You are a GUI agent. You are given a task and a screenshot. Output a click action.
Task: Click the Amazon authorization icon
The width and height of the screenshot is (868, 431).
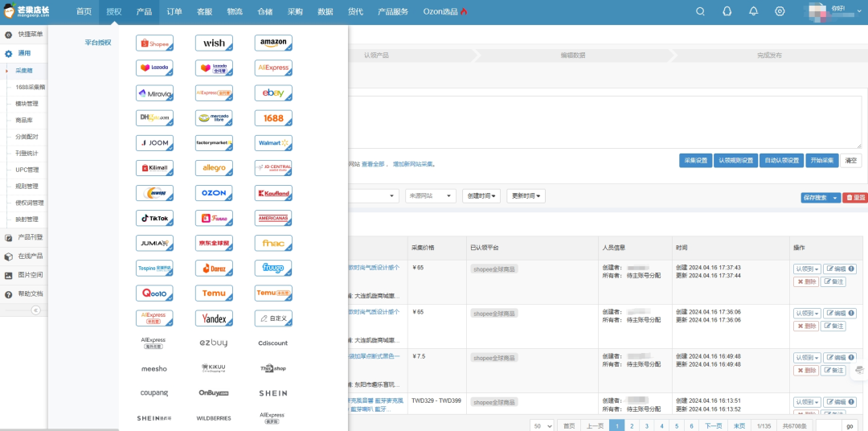[x=273, y=43]
